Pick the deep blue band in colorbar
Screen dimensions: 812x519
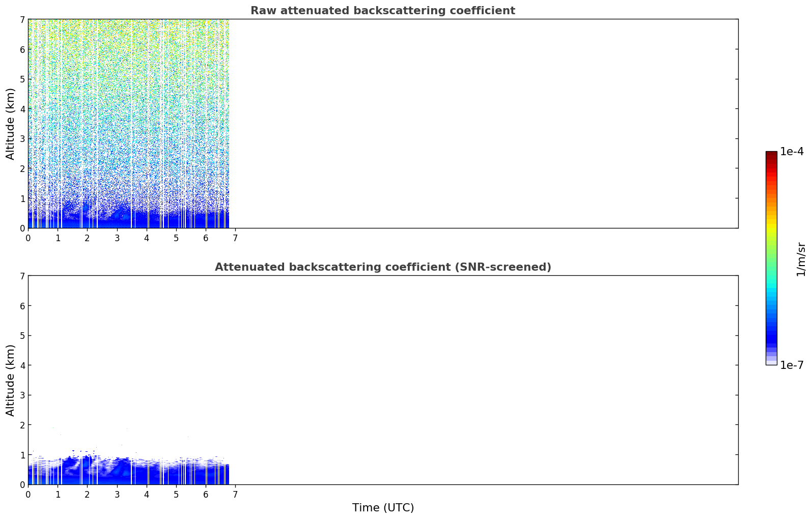771,336
